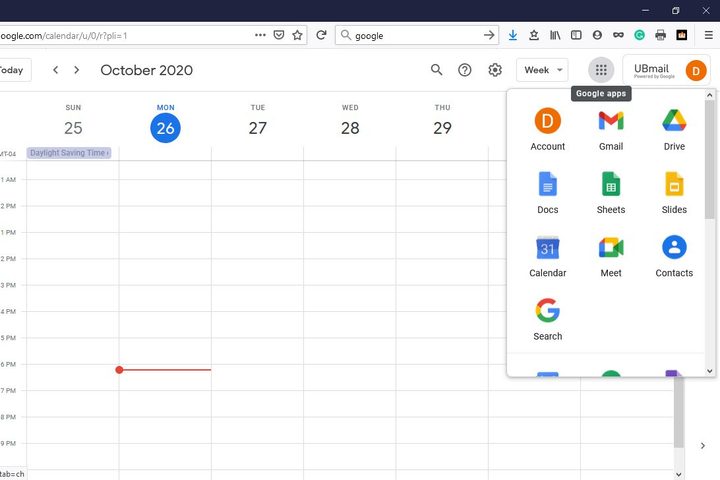
Task: Open Google Search app icon
Action: (x=547, y=320)
